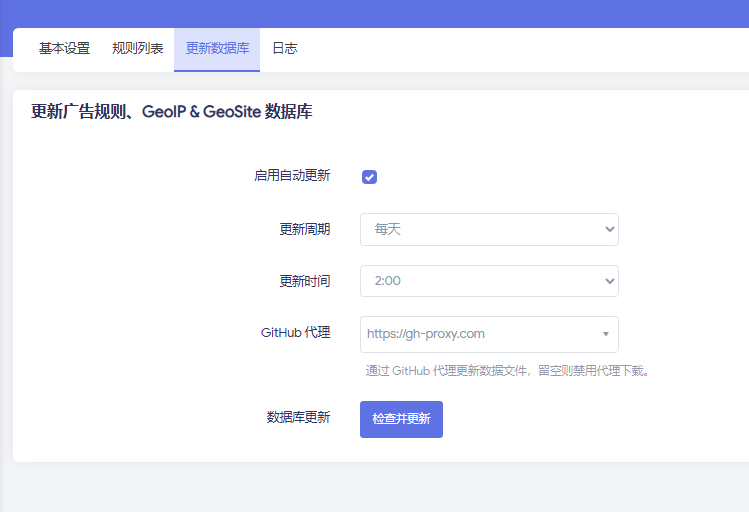Viewport: 749px width, 512px height.
Task: Click the GeoIP & GeoSite 数据库 section heading
Action: pos(172,112)
